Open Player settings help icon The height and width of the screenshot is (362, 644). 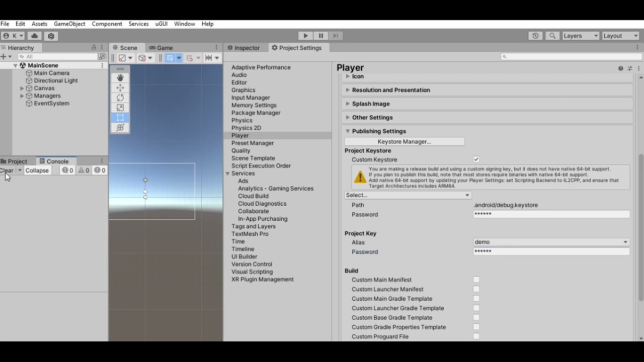click(x=620, y=68)
